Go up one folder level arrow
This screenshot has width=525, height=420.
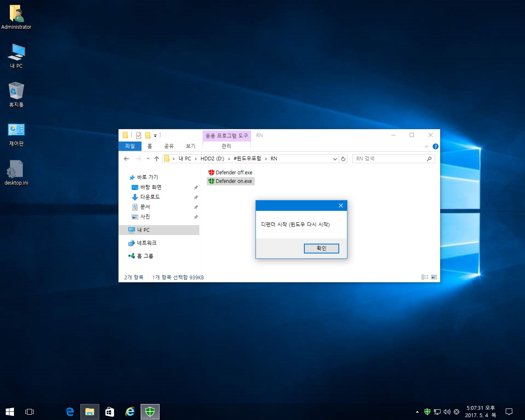coord(157,159)
